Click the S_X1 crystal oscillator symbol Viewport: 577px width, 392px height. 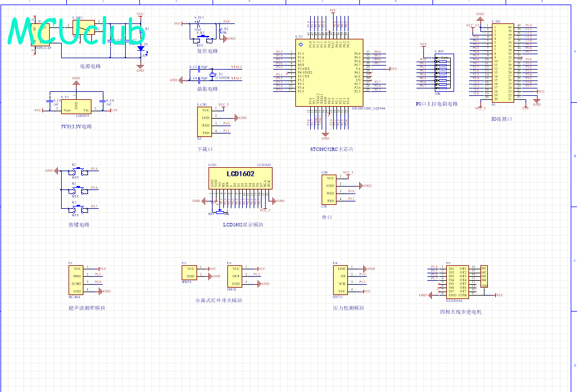click(x=213, y=75)
